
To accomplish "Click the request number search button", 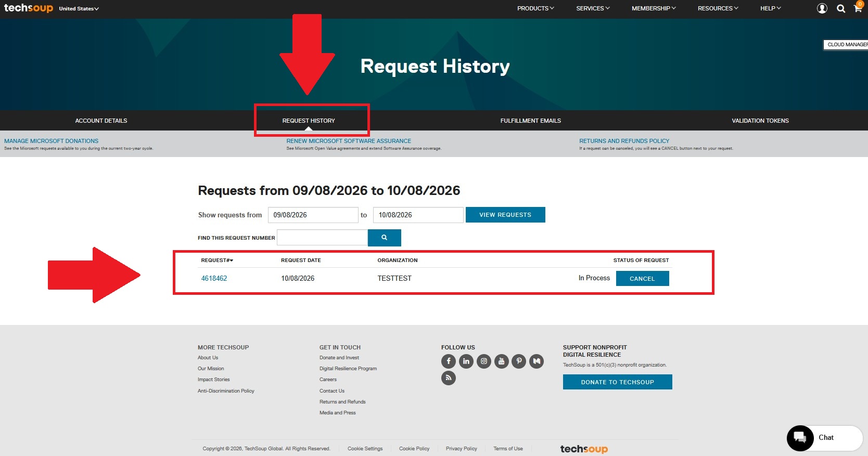I will point(384,238).
